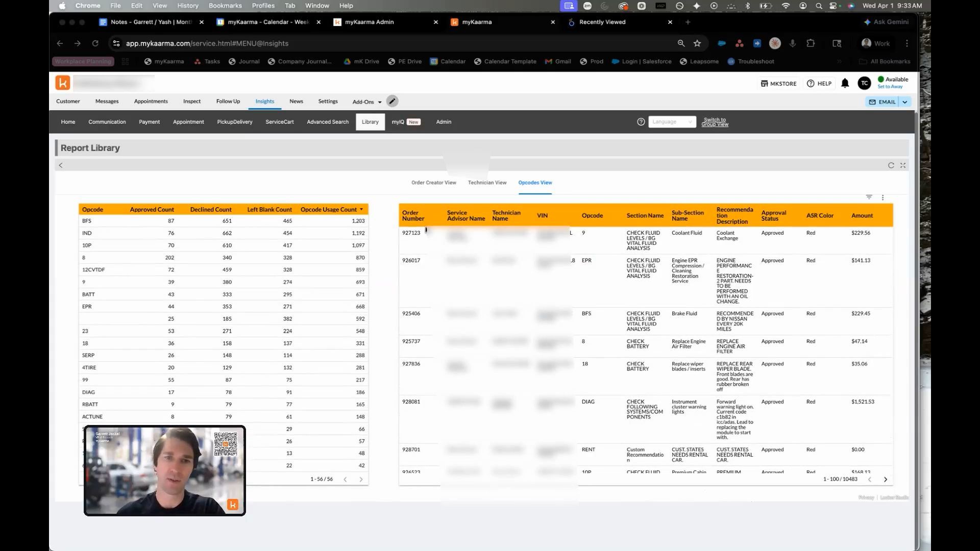Open the Language dropdown
This screenshot has height=551, width=980.
[672, 122]
